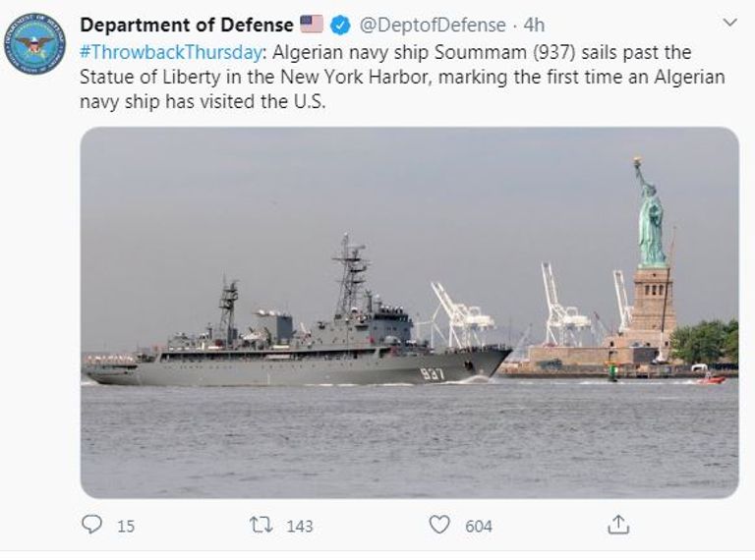This screenshot has width=755, height=560.
Task: Click hull number 937 on the ship
Action: 432,374
